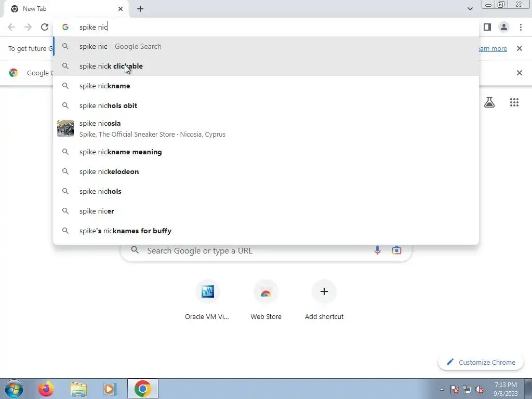Screen dimensions: 532x399
Task: Open the Windows Start menu
Action: (x=14, y=389)
